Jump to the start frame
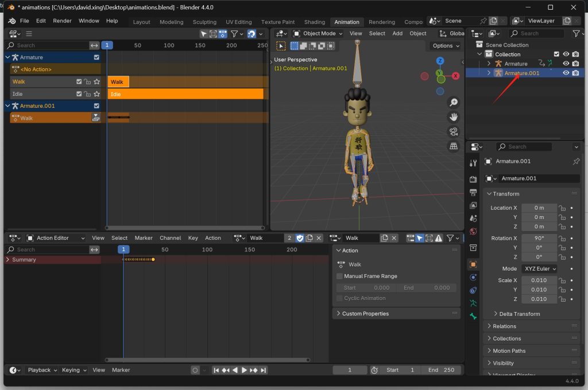588x390 pixels. tap(216, 370)
